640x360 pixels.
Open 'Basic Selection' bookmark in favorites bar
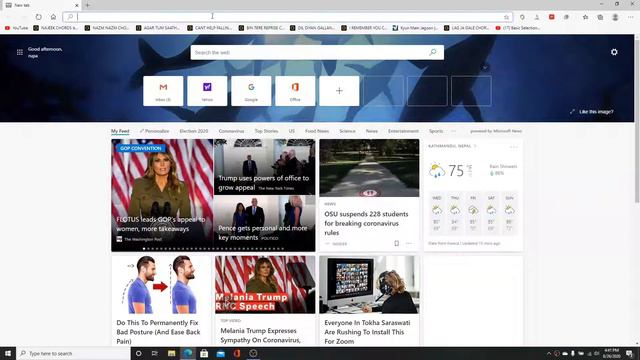pos(518,28)
